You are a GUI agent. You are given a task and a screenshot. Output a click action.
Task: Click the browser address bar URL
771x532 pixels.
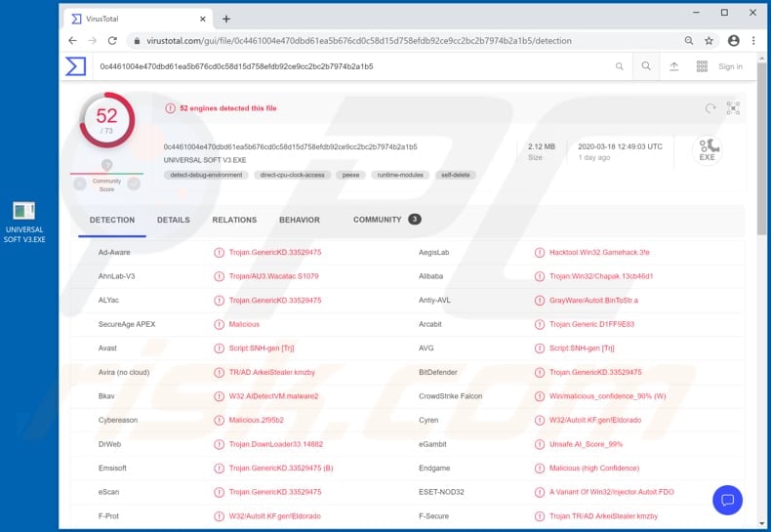point(359,41)
